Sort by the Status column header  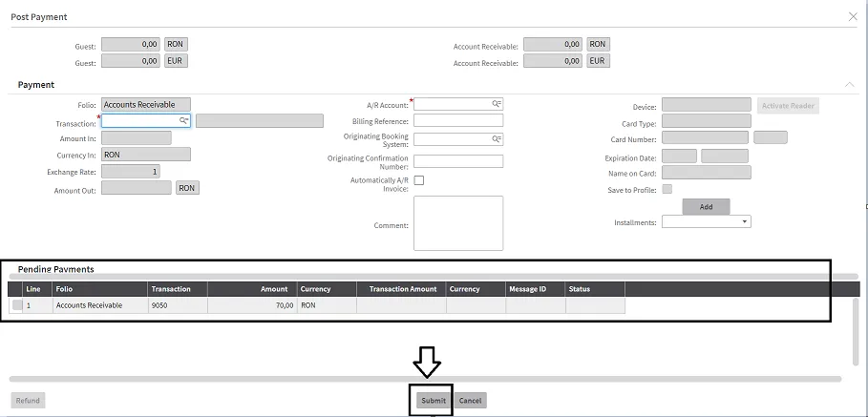(595, 289)
